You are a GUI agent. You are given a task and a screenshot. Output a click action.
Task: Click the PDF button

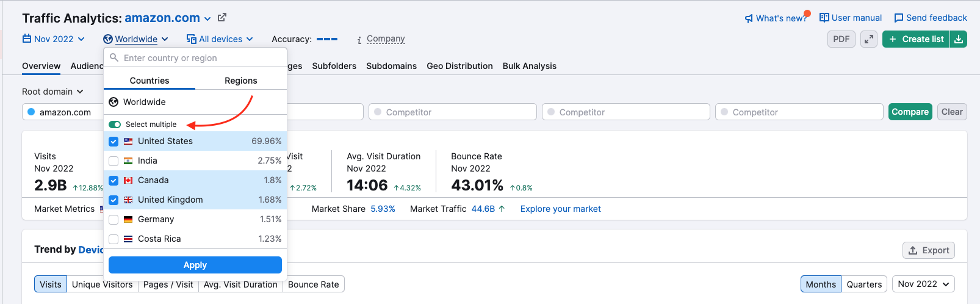(841, 39)
